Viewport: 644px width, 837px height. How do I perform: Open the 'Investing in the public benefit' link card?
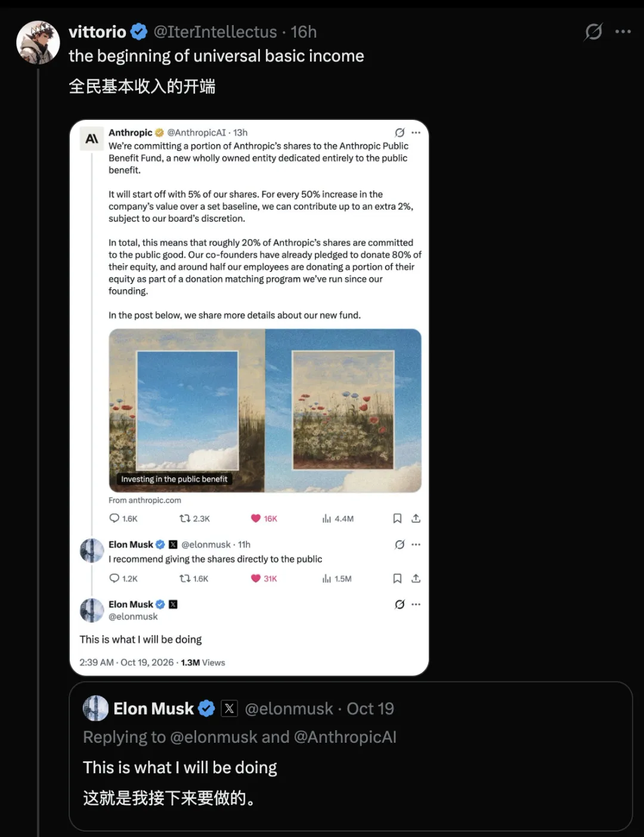point(265,410)
